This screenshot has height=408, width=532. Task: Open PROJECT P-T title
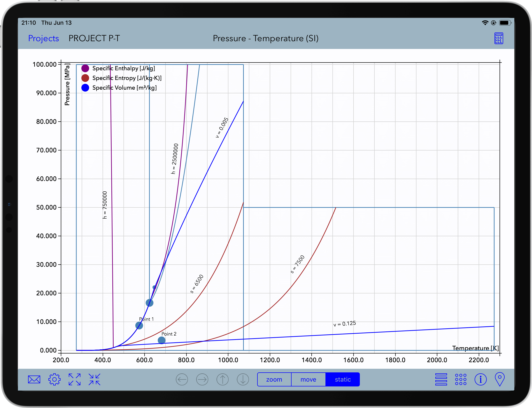[94, 38]
